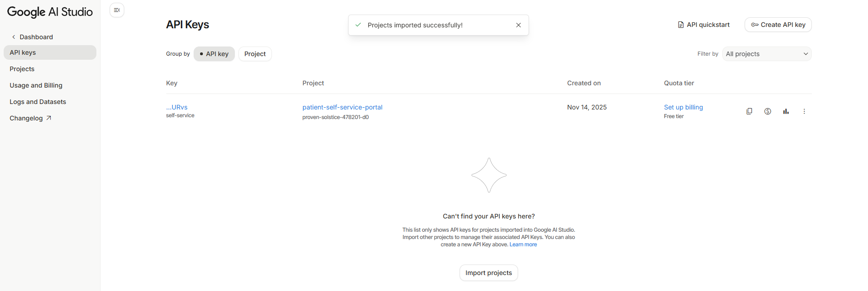The width and height of the screenshot is (868, 291).
Task: Click the Create API key button
Action: (x=778, y=24)
